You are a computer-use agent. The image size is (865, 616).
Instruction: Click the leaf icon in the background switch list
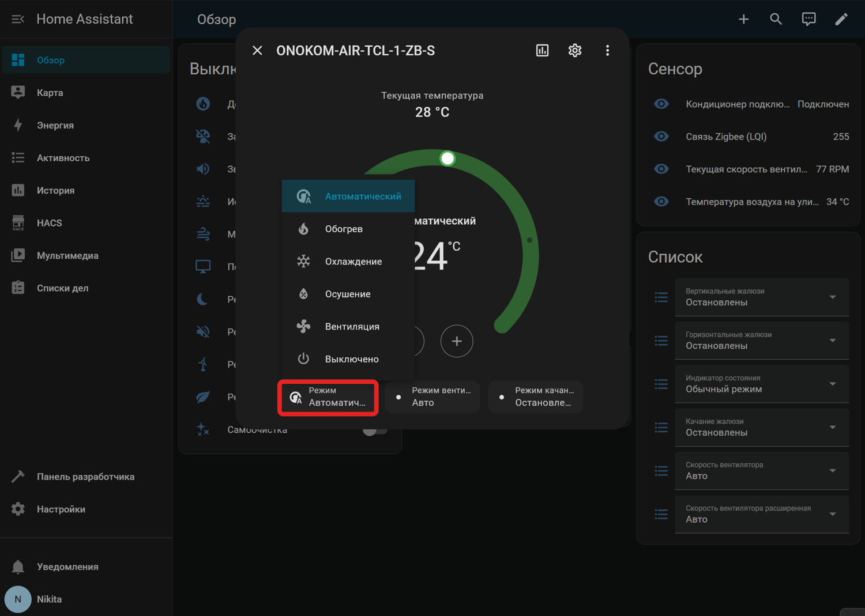pos(203,397)
